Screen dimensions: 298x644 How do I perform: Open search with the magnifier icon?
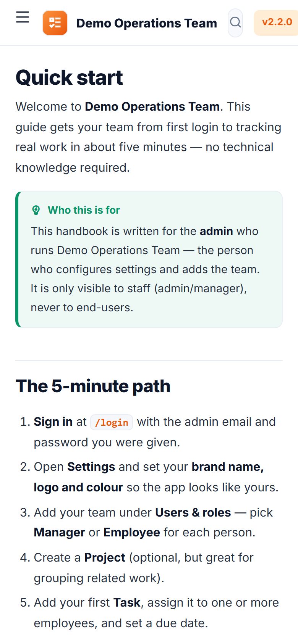point(235,23)
